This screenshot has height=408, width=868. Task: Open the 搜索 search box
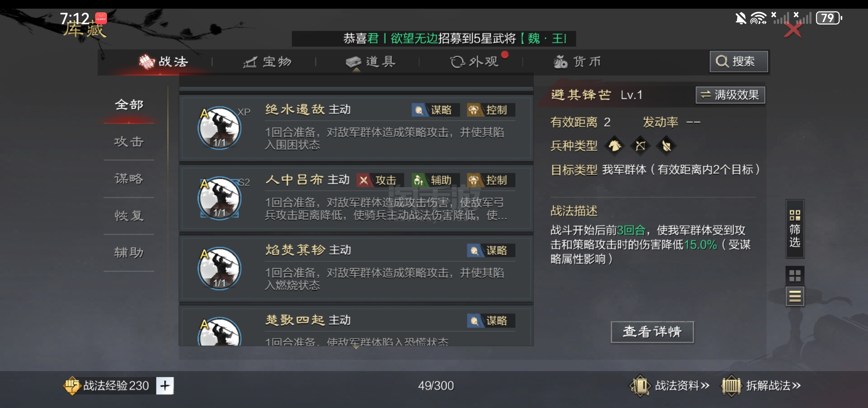coord(739,61)
